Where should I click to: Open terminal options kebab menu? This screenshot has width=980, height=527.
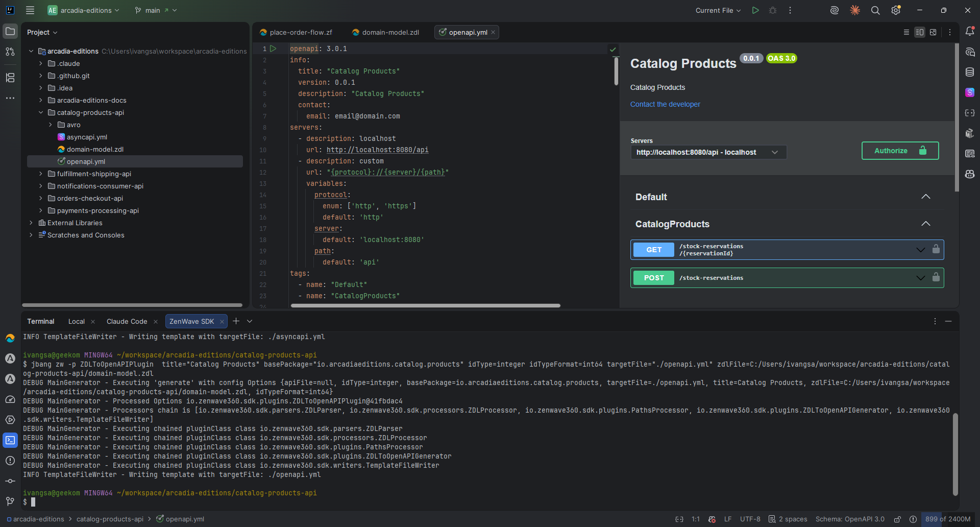point(935,321)
